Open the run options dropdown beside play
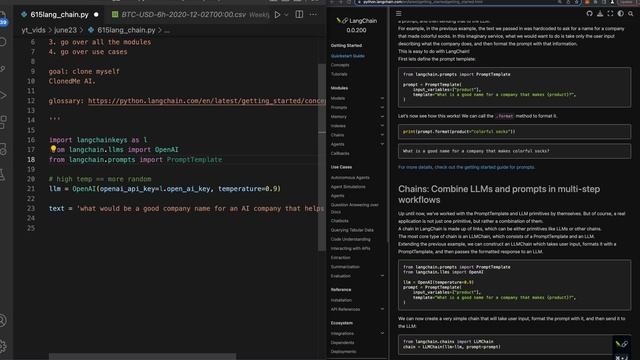Screen dimensions: 640x360 coord(286,15)
